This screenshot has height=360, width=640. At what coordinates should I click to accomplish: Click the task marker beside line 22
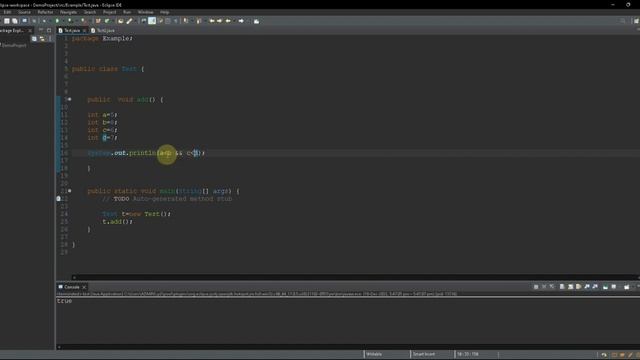tap(58, 199)
